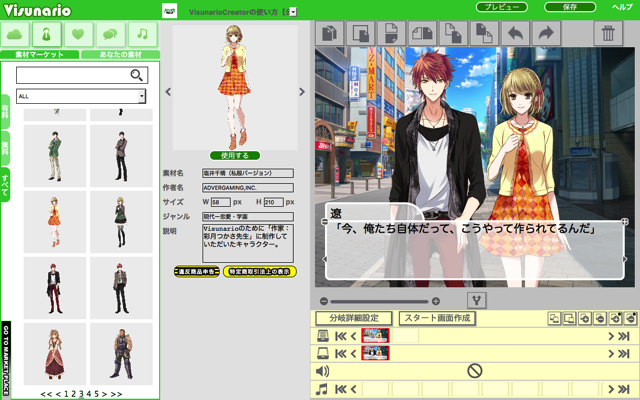The height and width of the screenshot is (400, 640).
Task: Open the ヘルプ menu
Action: pos(624,7)
